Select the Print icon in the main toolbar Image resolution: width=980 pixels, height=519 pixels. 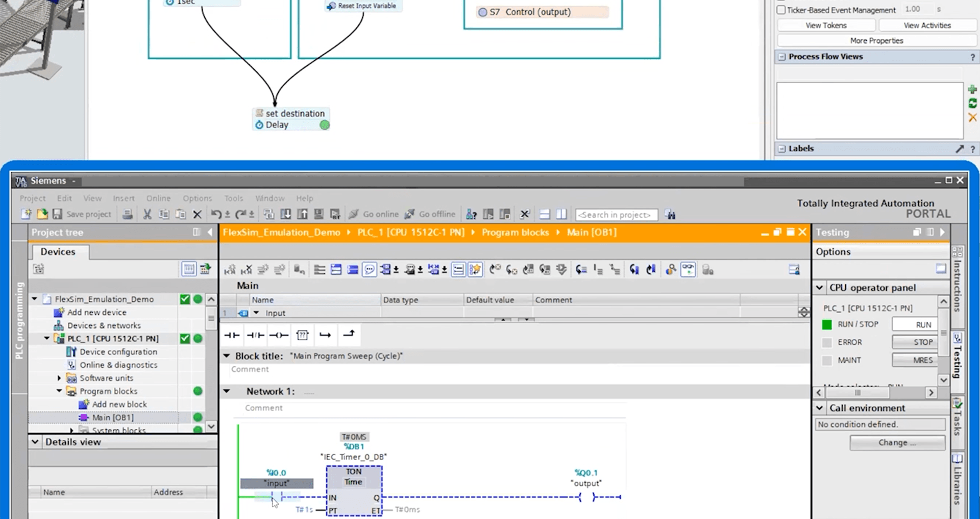coord(127,214)
